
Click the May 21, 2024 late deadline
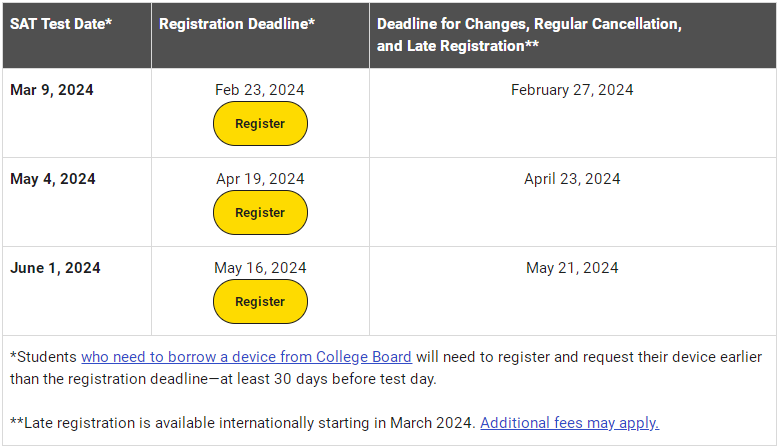tap(572, 268)
